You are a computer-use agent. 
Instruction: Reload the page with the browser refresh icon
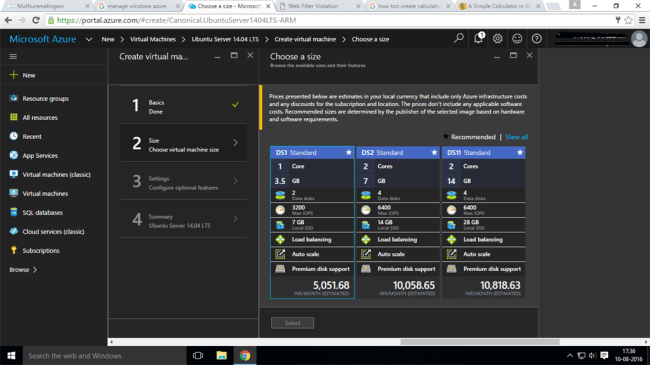(36, 20)
